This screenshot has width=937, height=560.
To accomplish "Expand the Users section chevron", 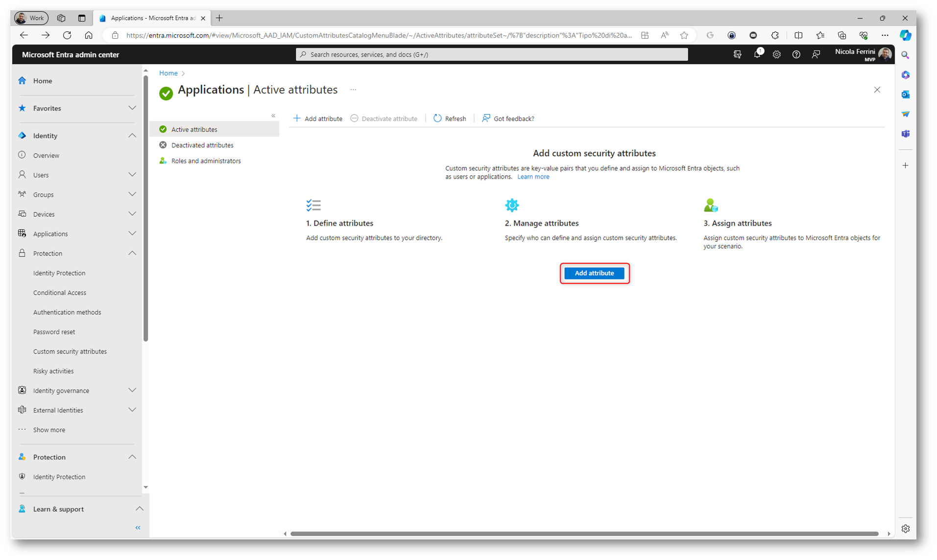I will [132, 175].
